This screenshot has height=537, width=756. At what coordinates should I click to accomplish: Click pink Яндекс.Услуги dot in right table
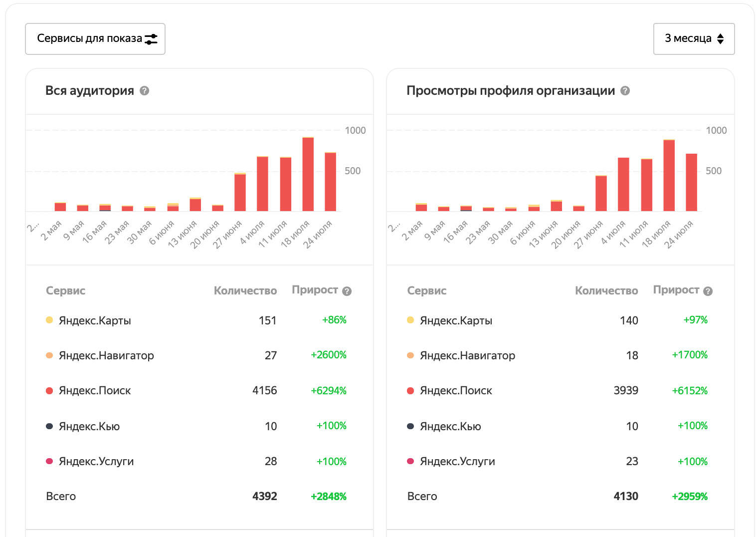(x=410, y=461)
